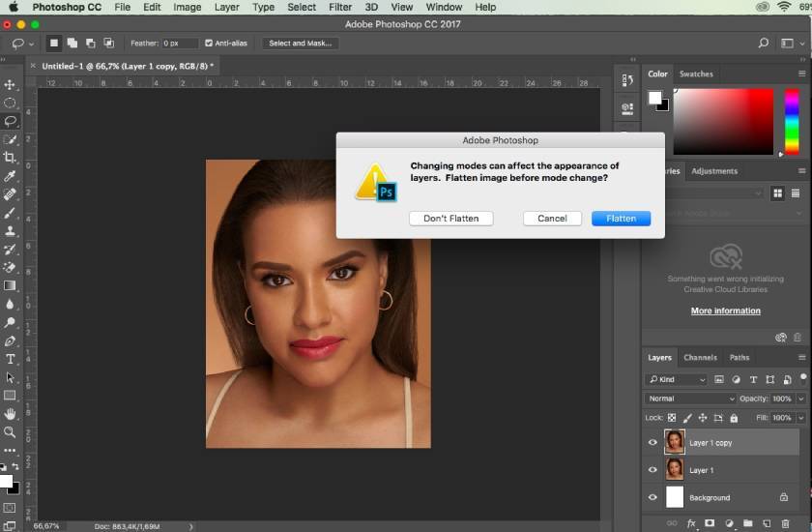
Task: Click the Flatten button
Action: (x=621, y=219)
